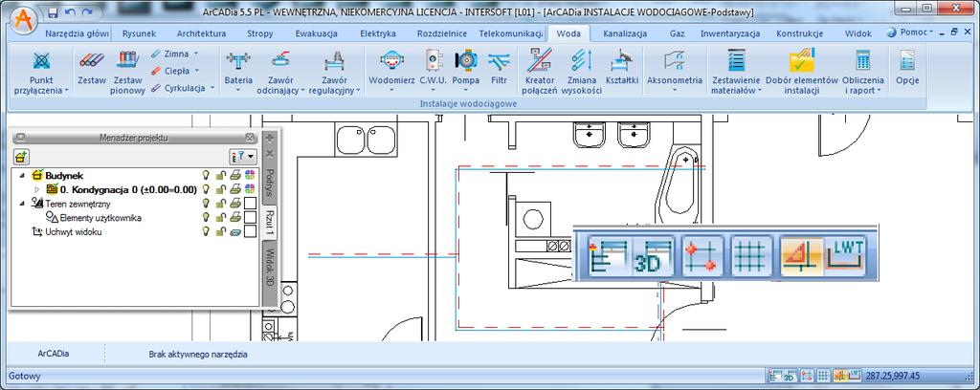Viewport: 980px width, 390px height.
Task: Expand the Kondygnacja 0 tree node
Action: 36,189
